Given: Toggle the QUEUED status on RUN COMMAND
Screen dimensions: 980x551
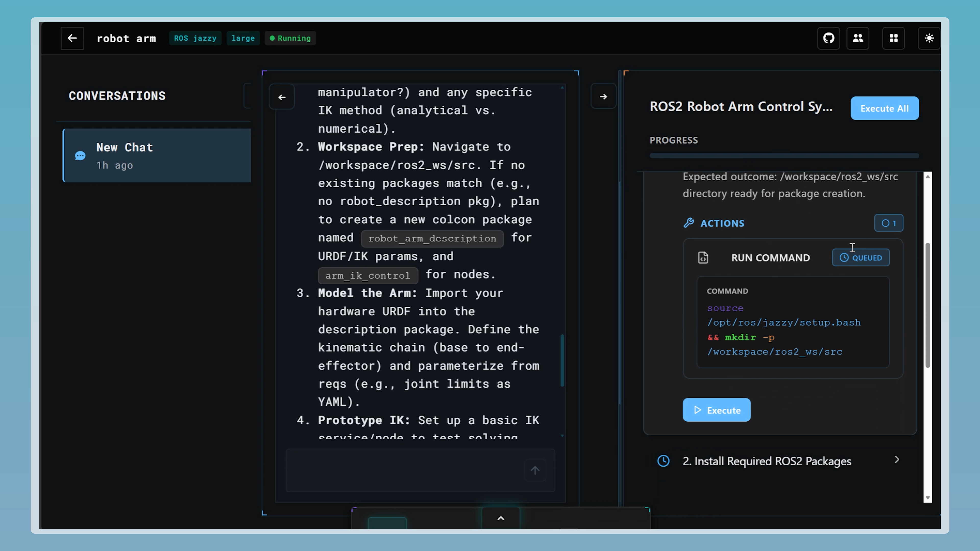Looking at the screenshot, I should [x=861, y=257].
